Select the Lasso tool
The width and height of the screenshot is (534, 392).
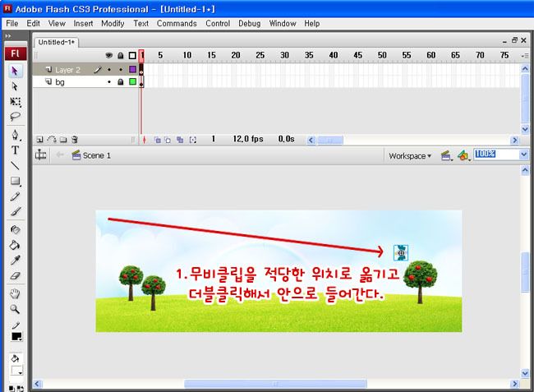click(x=15, y=117)
